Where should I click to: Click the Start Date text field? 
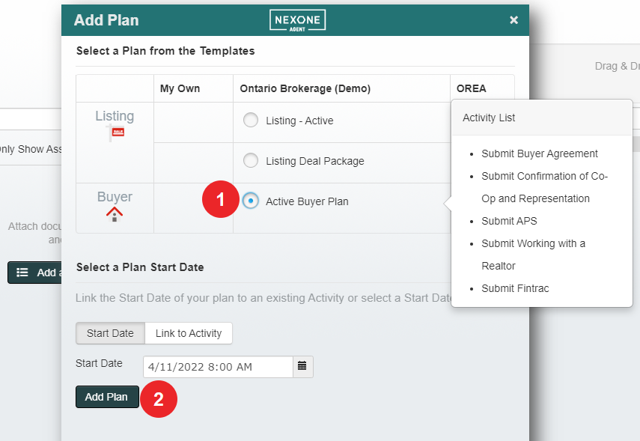click(x=217, y=366)
